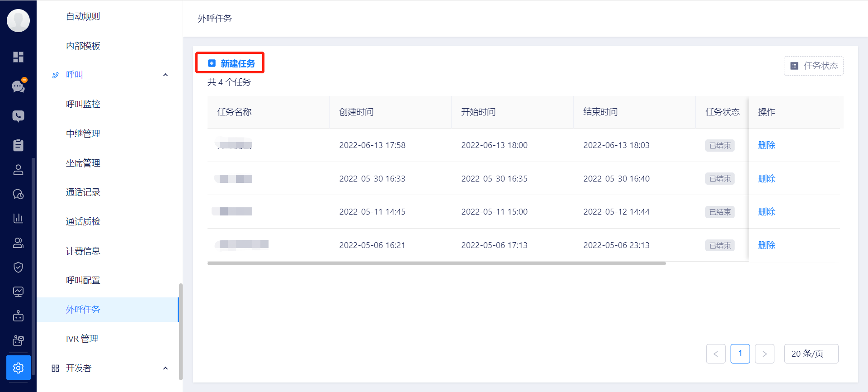Screen dimensions: 868x392
Task: Open the 20 条/页 page size dropdown
Action: (811, 354)
